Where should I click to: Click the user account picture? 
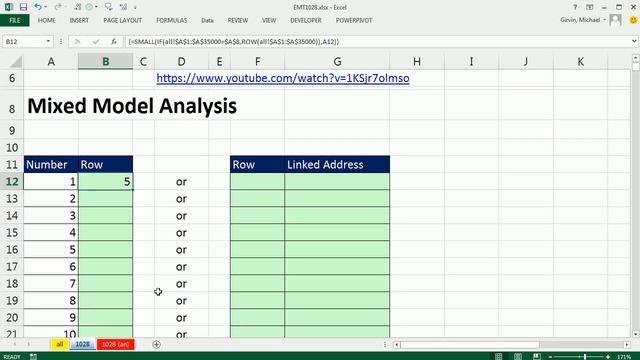click(x=616, y=20)
